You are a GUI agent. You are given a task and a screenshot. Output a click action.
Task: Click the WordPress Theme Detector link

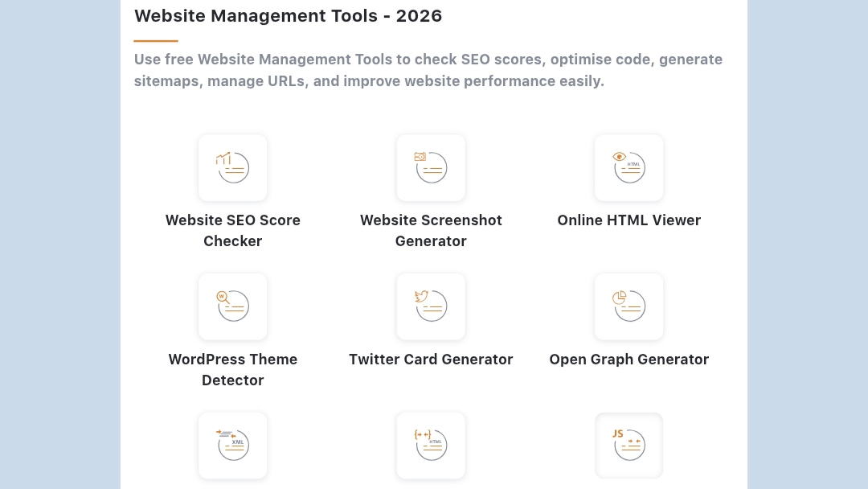point(232,369)
